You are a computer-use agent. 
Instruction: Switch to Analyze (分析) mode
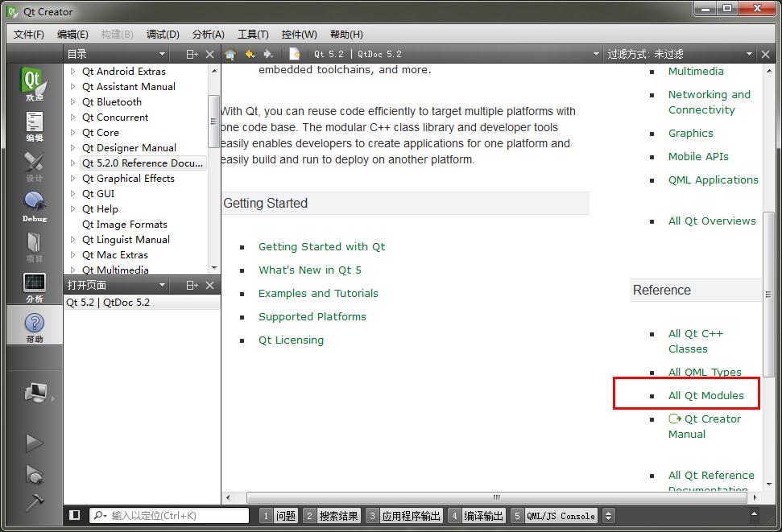(34, 287)
